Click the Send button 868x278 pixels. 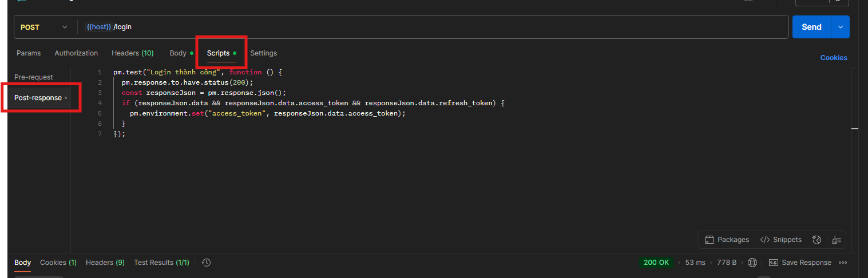[x=811, y=27]
